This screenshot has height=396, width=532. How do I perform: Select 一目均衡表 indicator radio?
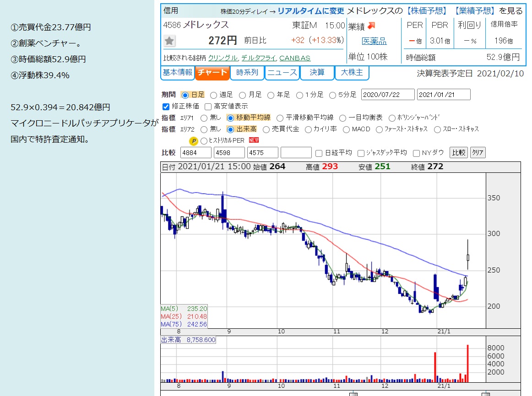click(x=342, y=118)
